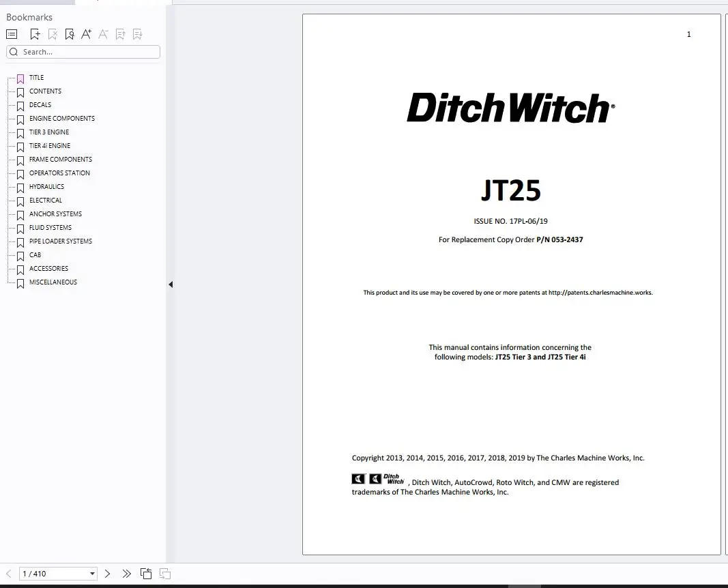Screen dimensions: 728x588
Task: Select the HYDRAULICS bookmark
Action: point(47,186)
